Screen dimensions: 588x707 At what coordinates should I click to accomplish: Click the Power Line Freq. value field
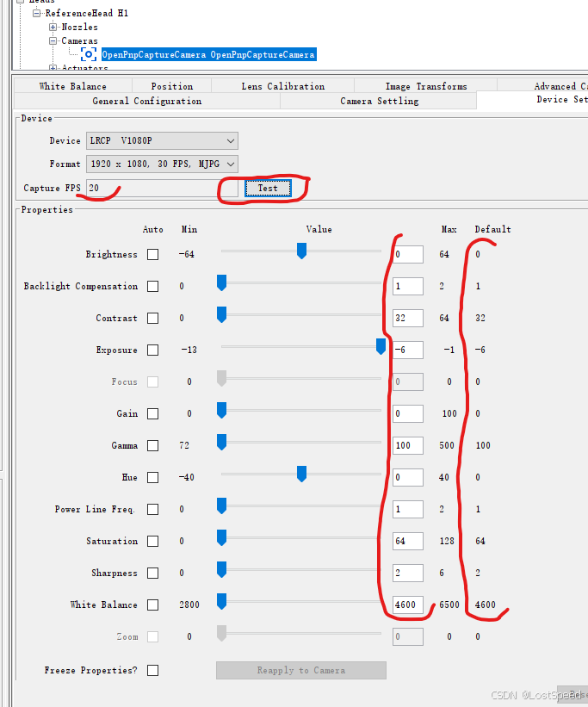coord(408,509)
